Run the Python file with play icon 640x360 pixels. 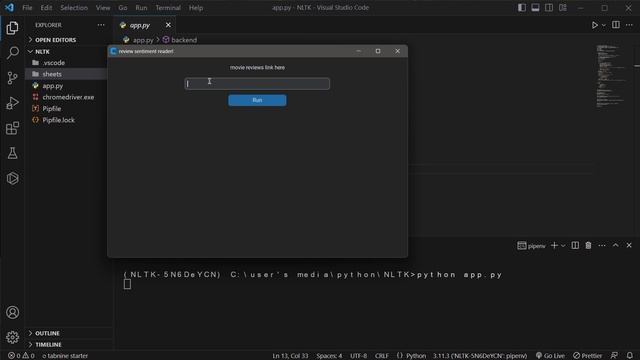tap(594, 25)
